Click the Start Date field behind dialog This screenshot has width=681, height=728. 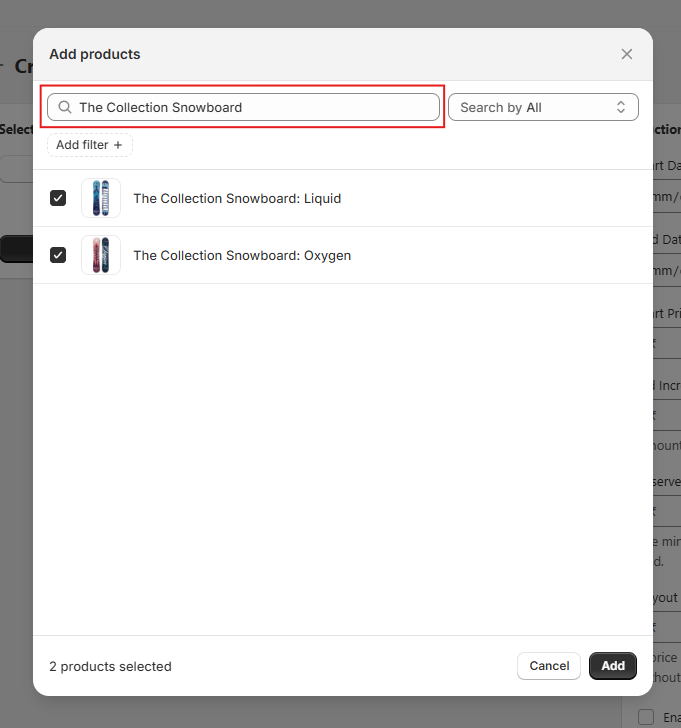(666, 196)
